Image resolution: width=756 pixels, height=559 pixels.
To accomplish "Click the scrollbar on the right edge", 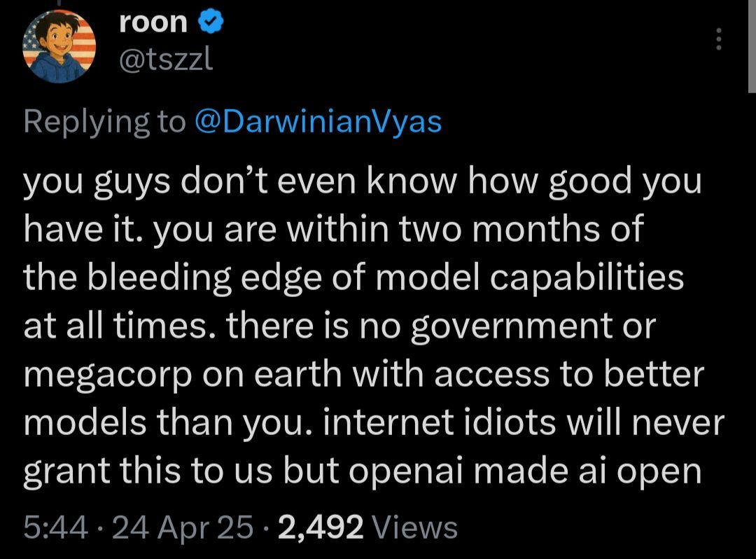I will (x=750, y=42).
